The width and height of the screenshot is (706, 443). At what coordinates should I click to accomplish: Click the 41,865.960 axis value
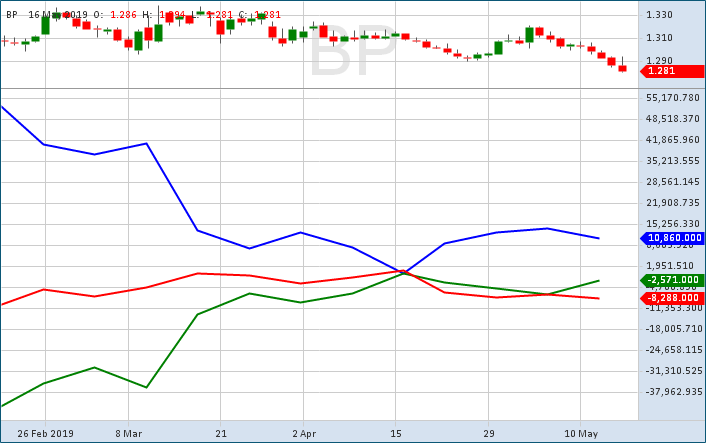pyautogui.click(x=673, y=140)
